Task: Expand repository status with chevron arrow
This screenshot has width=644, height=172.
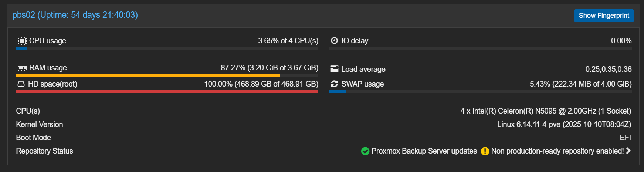Action: pyautogui.click(x=628, y=151)
